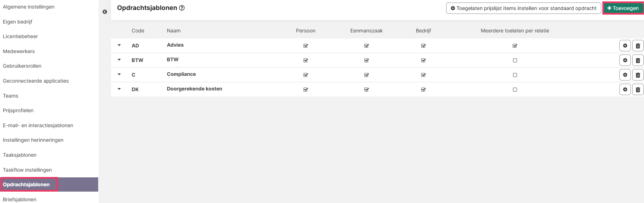This screenshot has height=203, width=644.
Task: Click the Compliance template name
Action: point(181,74)
